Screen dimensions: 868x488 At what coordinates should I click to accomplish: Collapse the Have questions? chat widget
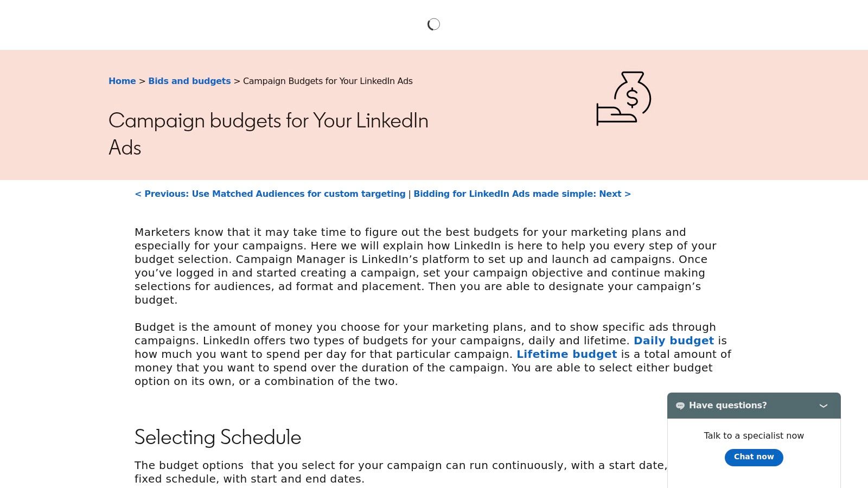pyautogui.click(x=824, y=406)
